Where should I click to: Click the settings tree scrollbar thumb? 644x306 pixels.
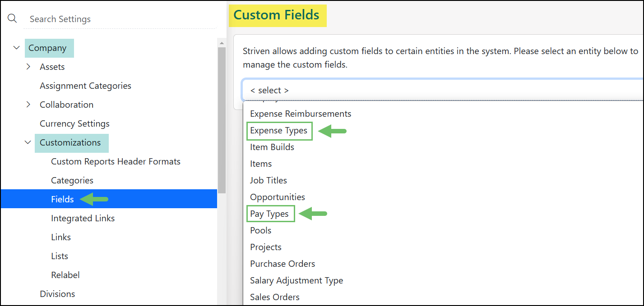[222, 120]
